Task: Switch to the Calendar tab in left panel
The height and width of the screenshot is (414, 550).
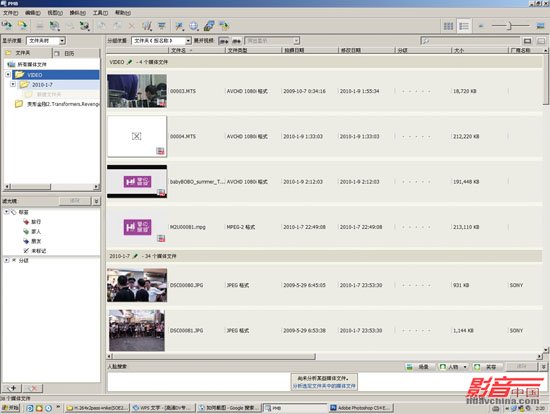Action: [x=76, y=53]
